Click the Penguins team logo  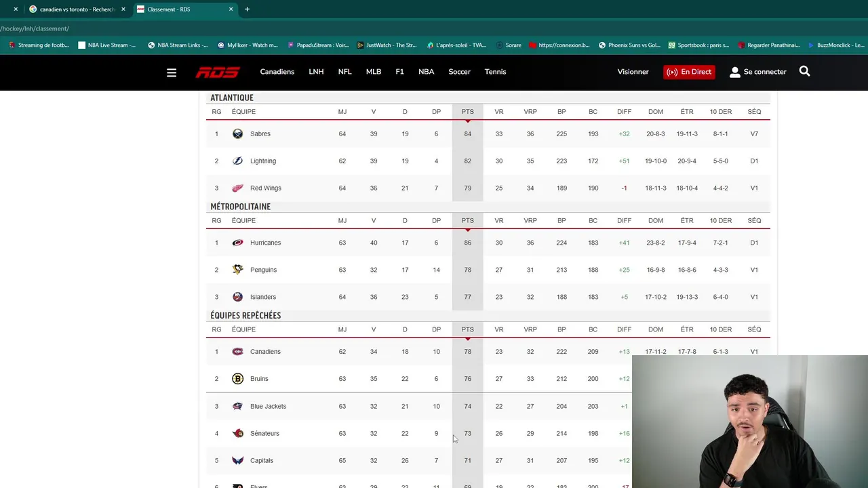pyautogui.click(x=237, y=270)
